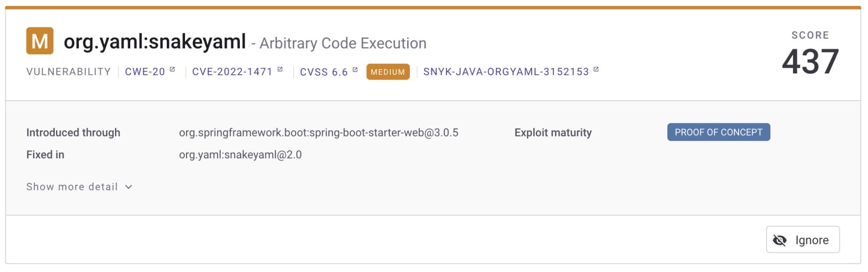Click the org.yaml:snakeyaml@2.0 fixed version
The width and height of the screenshot is (868, 272).
[x=240, y=155]
